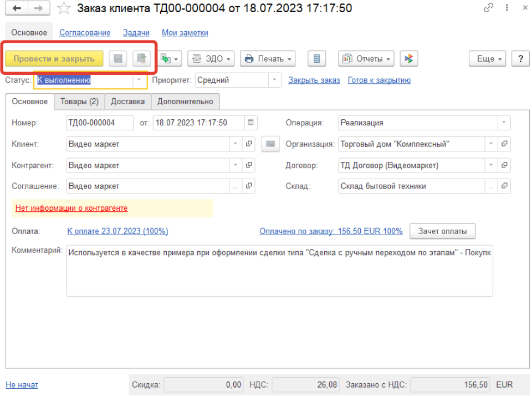This screenshot has height=396, width=532.
Task: Expand the Клиент dropdown list
Action: coord(236,144)
